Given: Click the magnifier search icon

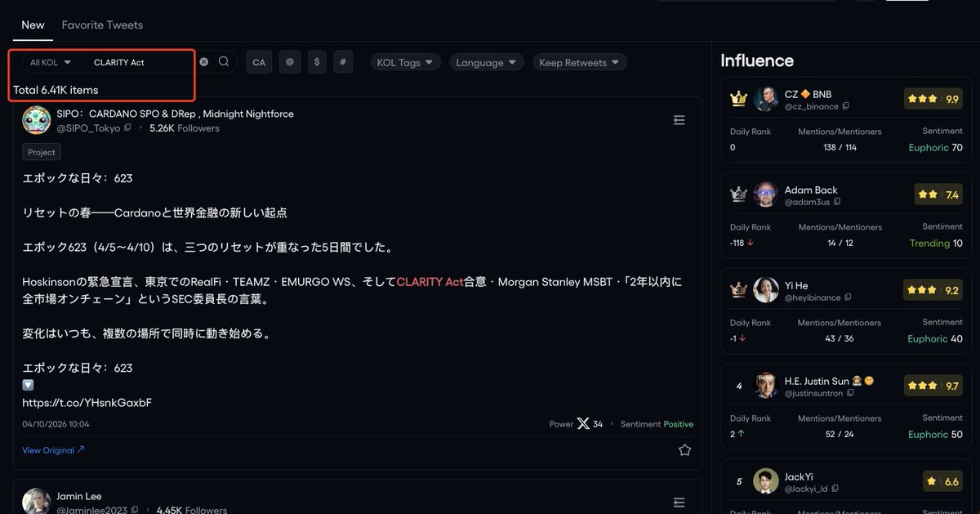Looking at the screenshot, I should 224,62.
